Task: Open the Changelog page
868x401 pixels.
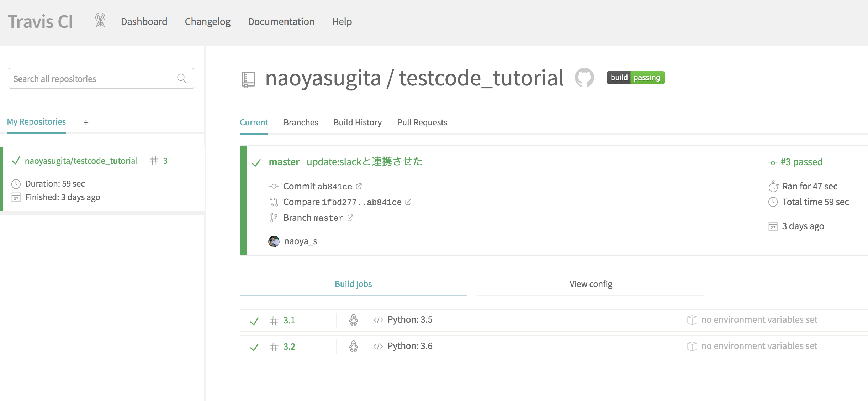Action: click(207, 22)
